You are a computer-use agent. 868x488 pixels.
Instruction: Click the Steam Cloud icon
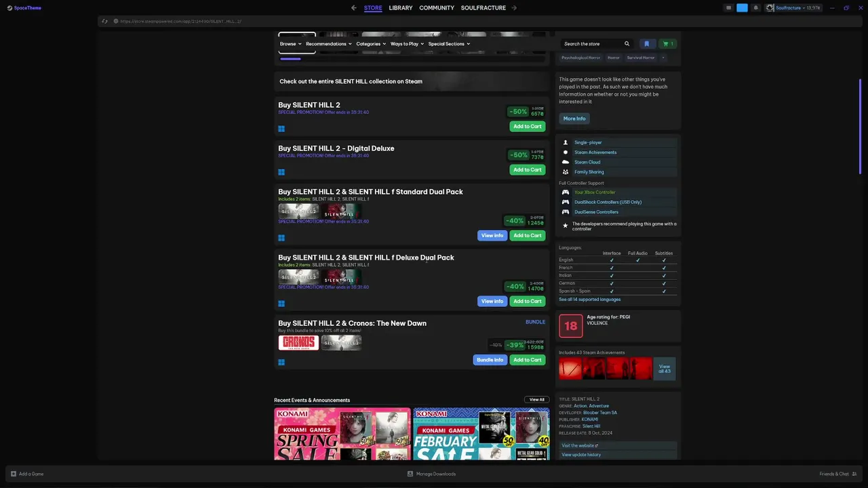pyautogui.click(x=566, y=162)
